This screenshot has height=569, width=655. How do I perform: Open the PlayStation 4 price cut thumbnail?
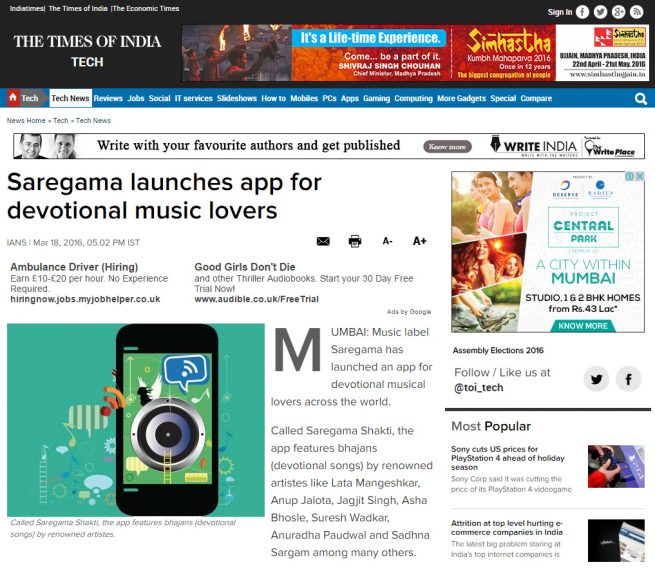coord(615,466)
